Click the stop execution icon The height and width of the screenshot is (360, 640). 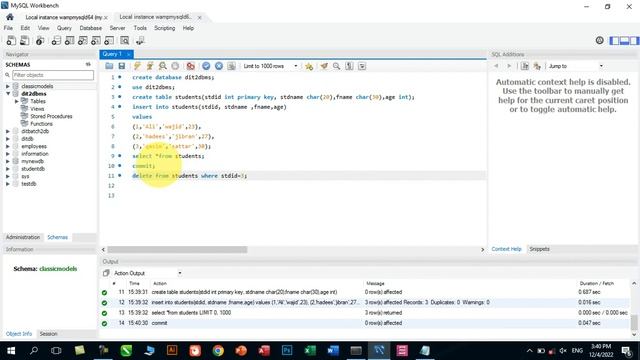point(175,66)
